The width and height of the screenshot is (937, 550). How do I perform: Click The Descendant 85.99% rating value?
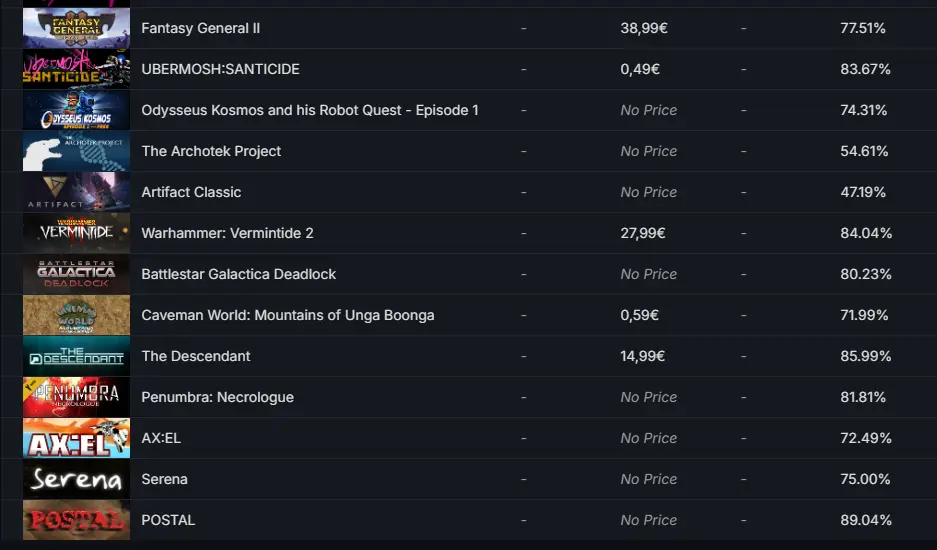(x=865, y=356)
